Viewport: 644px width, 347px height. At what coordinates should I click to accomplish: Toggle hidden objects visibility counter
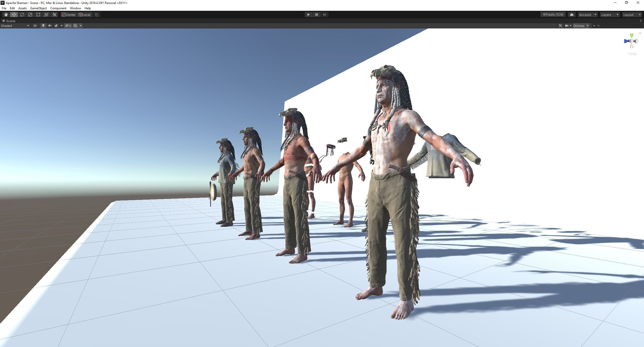point(68,26)
